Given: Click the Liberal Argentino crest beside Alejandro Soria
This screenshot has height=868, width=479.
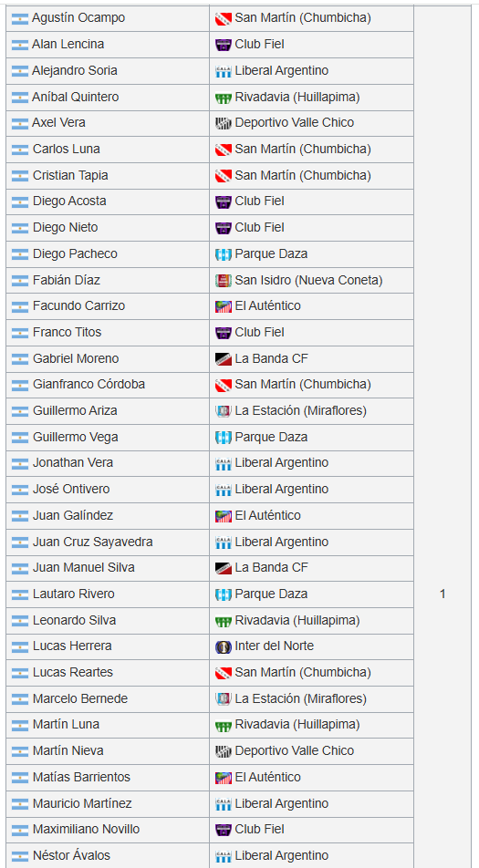Looking at the screenshot, I should 224,71.
